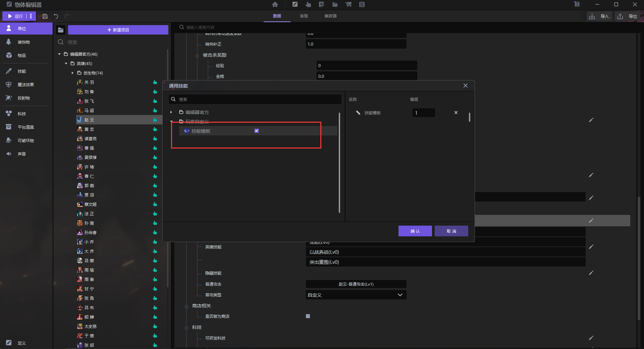644x349 pixels.
Task: Collapse the 商店相关 section
Action: click(186, 306)
